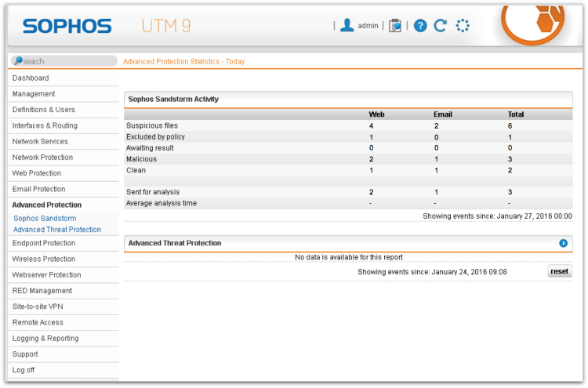Click Showing events since January 27 text
This screenshot has width=588, height=388.
pos(497,216)
